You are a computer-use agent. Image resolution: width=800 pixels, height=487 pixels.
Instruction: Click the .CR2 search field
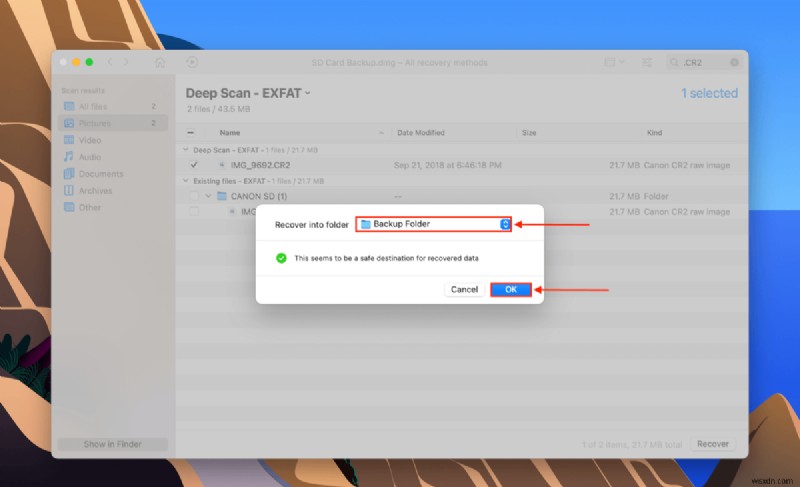(704, 62)
